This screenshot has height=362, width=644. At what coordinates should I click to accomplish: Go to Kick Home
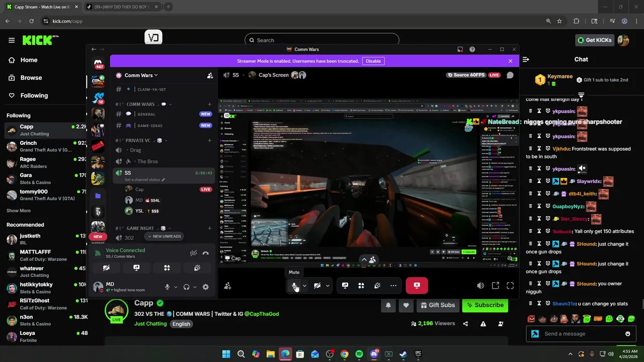click(29, 60)
